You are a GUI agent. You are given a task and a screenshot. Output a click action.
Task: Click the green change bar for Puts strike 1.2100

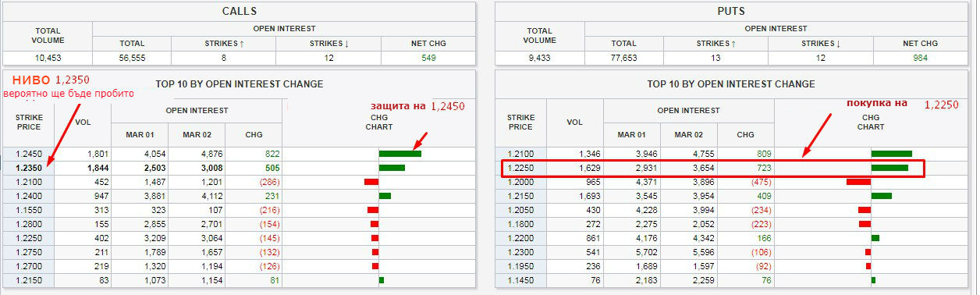(x=892, y=154)
